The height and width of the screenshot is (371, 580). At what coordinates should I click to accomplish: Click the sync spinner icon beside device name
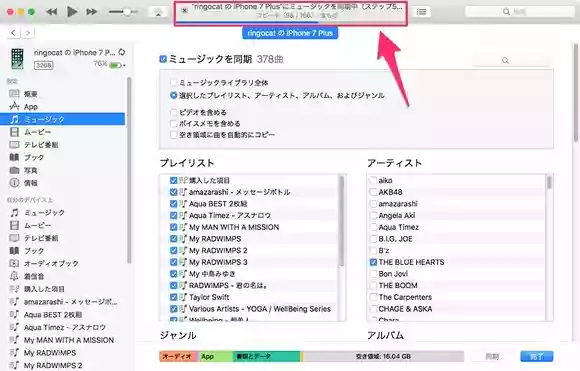tap(122, 53)
